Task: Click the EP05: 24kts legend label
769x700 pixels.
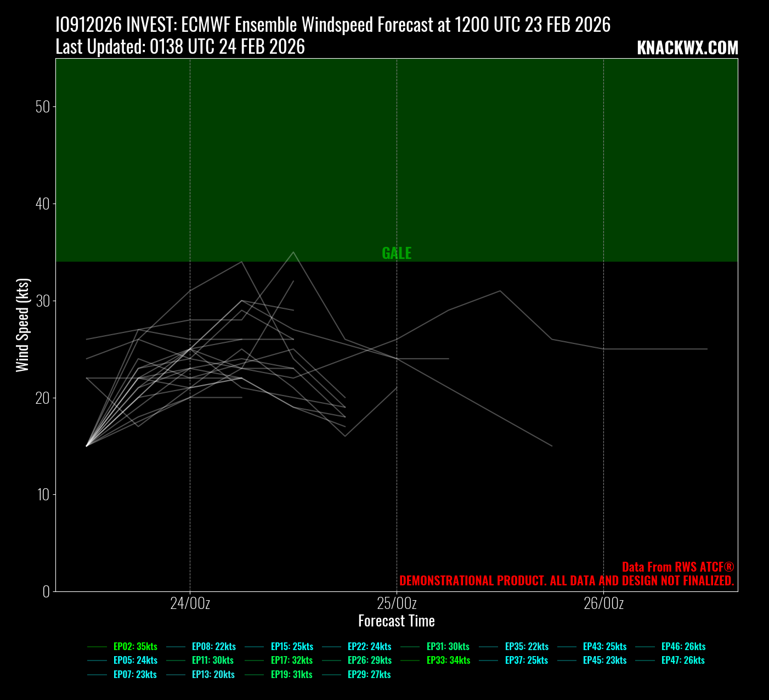Action: pos(135,661)
